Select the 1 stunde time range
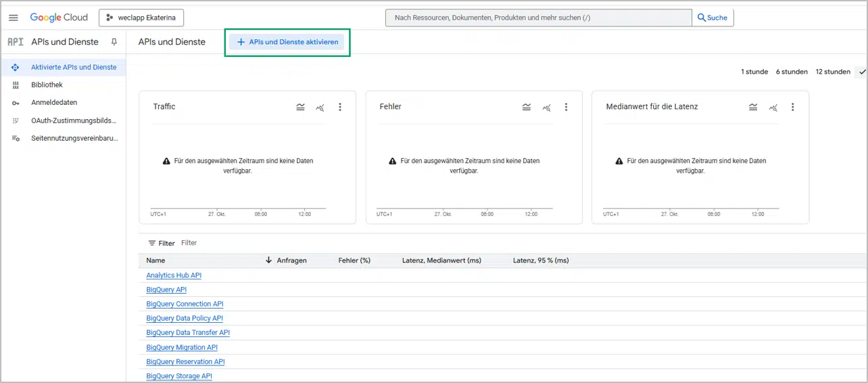 754,72
